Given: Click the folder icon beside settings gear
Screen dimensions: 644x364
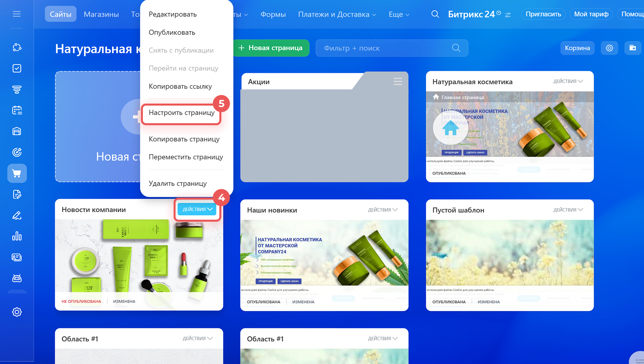Looking at the screenshot, I should (633, 48).
